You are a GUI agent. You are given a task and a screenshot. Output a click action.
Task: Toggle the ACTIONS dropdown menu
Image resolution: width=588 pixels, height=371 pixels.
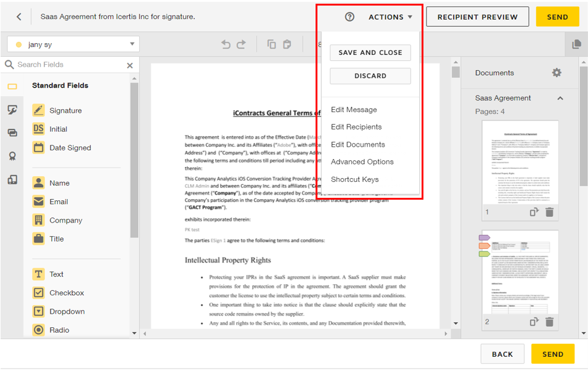coord(391,17)
